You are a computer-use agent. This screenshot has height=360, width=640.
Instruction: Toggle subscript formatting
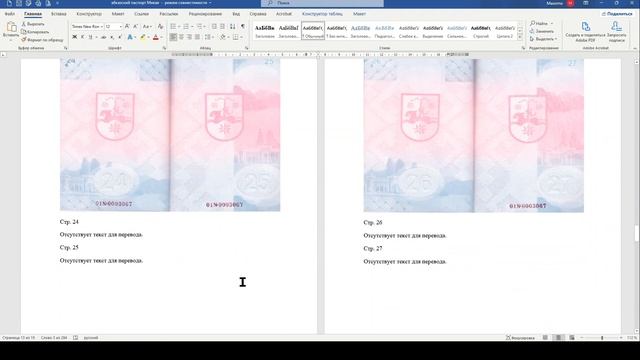[x=112, y=37]
